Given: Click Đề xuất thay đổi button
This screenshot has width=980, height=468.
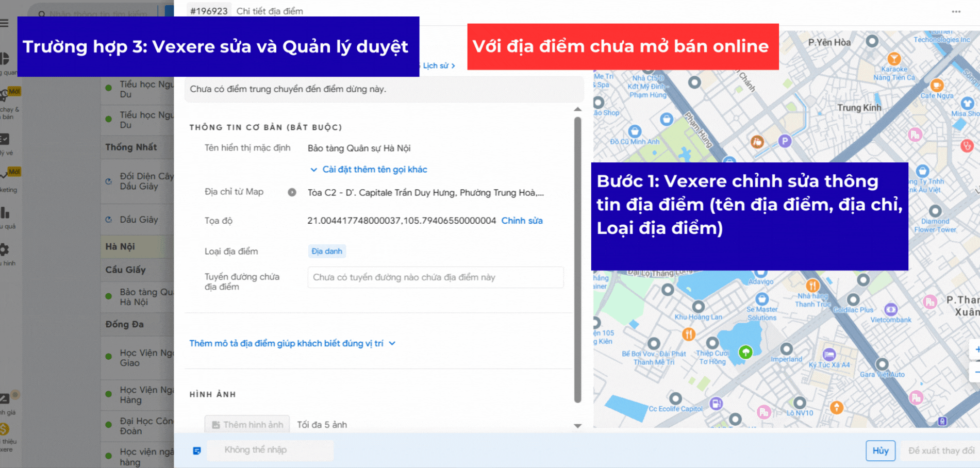Looking at the screenshot, I should click(x=940, y=450).
